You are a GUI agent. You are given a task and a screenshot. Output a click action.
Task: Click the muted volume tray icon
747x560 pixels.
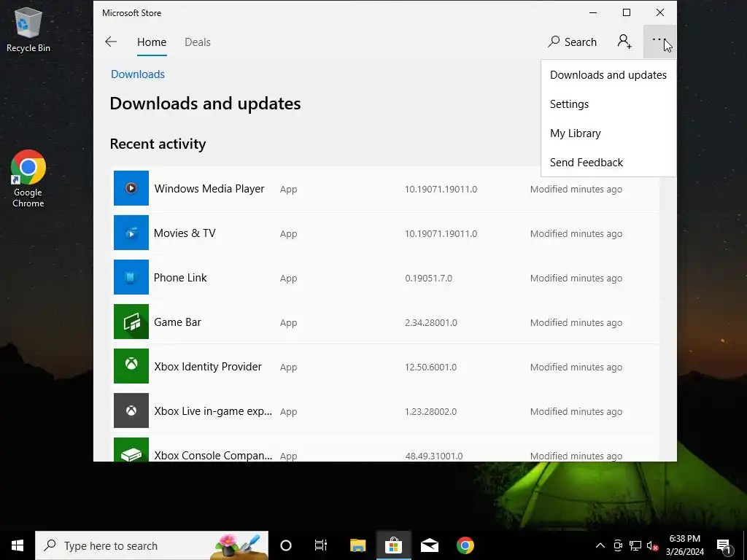[653, 545]
